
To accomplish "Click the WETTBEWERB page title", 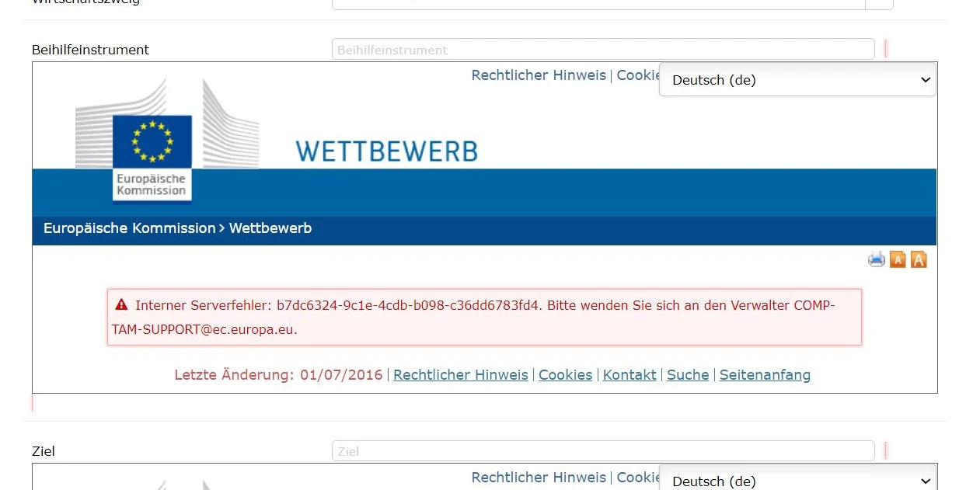I will point(386,151).
